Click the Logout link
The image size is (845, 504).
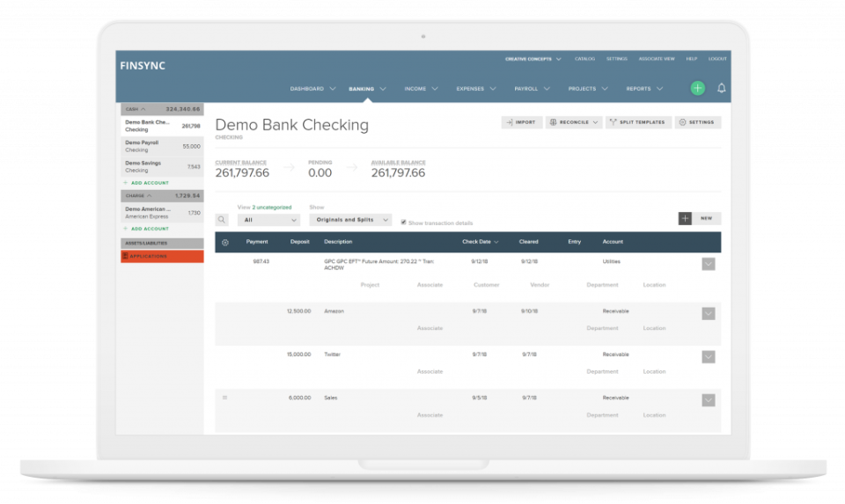(x=717, y=59)
